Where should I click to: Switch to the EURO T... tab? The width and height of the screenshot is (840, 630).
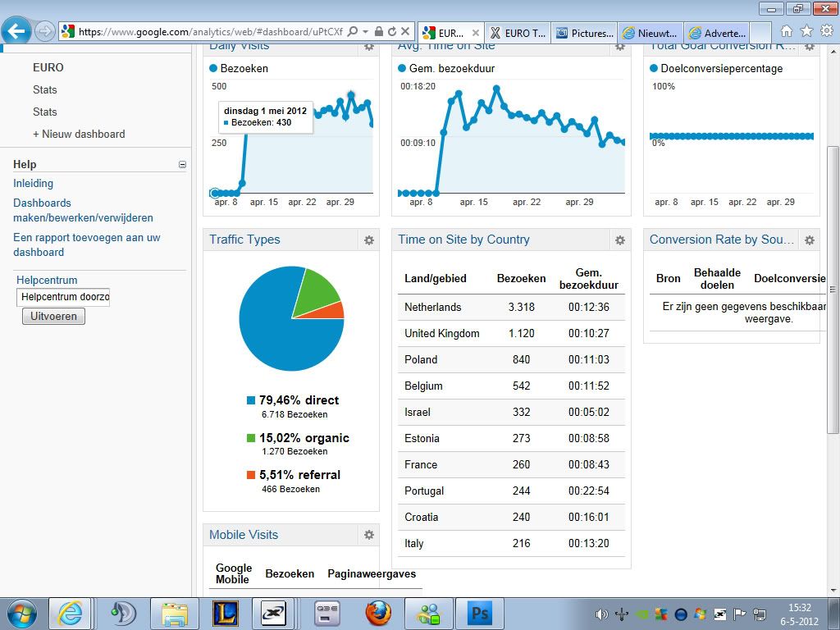pyautogui.click(x=518, y=33)
